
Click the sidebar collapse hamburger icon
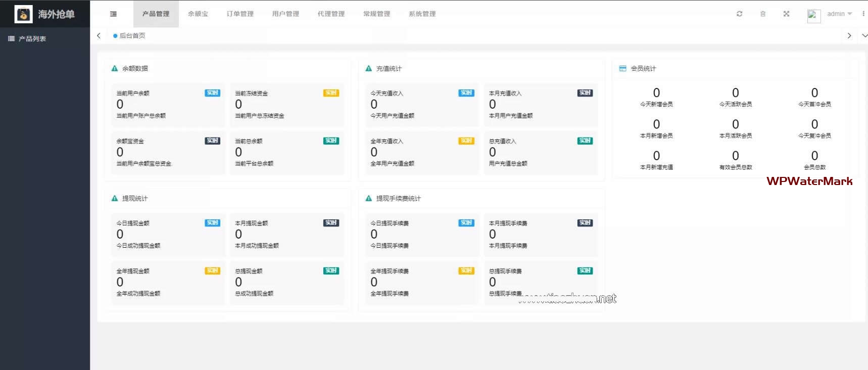[113, 14]
